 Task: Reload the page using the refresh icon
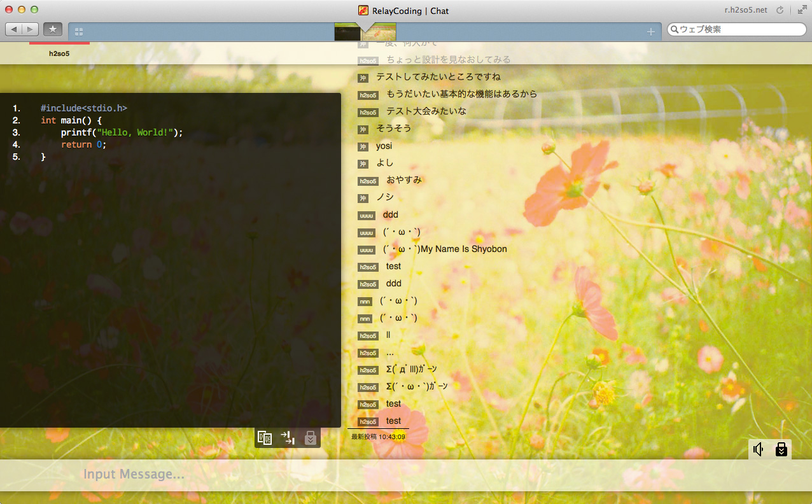coord(782,10)
